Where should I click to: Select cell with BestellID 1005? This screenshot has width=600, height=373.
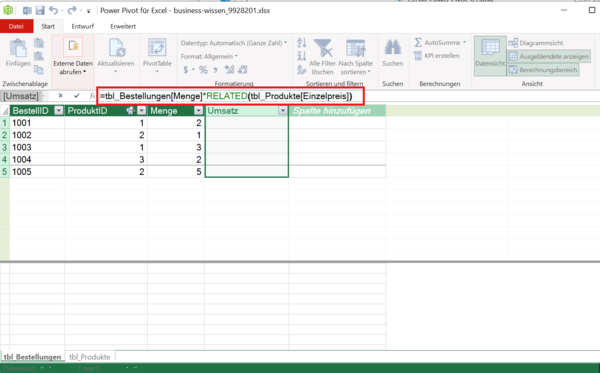(37, 172)
